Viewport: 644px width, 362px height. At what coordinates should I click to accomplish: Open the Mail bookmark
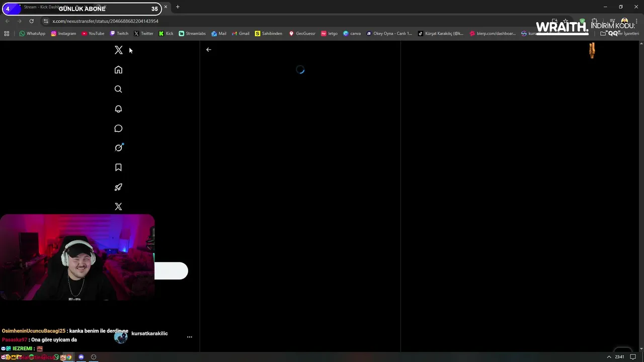pyautogui.click(x=219, y=34)
